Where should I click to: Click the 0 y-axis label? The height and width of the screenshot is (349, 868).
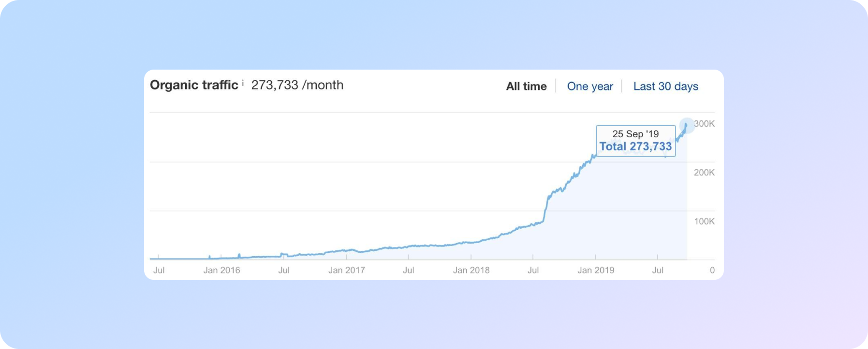(712, 270)
